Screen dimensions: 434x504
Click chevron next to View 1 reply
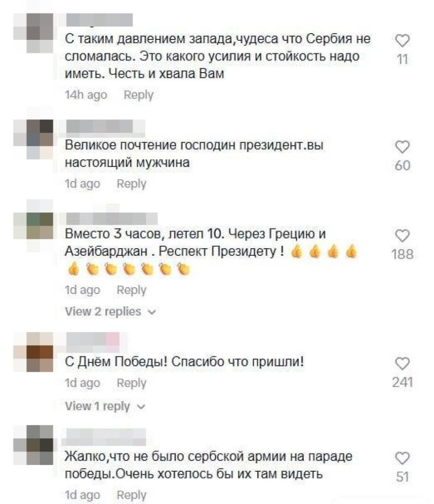click(141, 406)
